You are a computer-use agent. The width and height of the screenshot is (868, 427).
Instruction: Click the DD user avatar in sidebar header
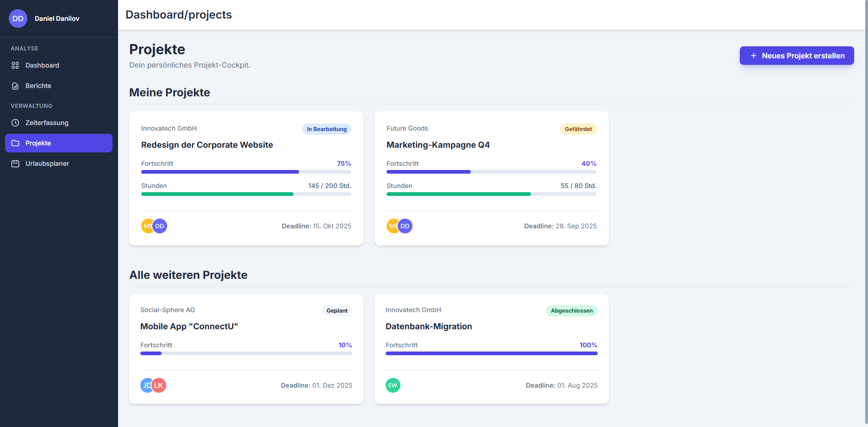pos(18,19)
